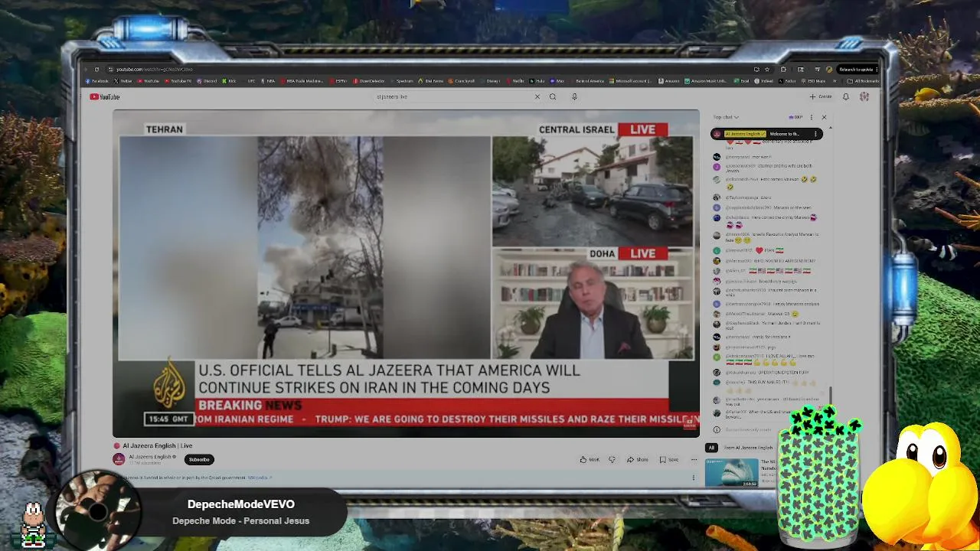Open the Discord bookmark
This screenshot has height=551, width=980.
click(x=207, y=81)
